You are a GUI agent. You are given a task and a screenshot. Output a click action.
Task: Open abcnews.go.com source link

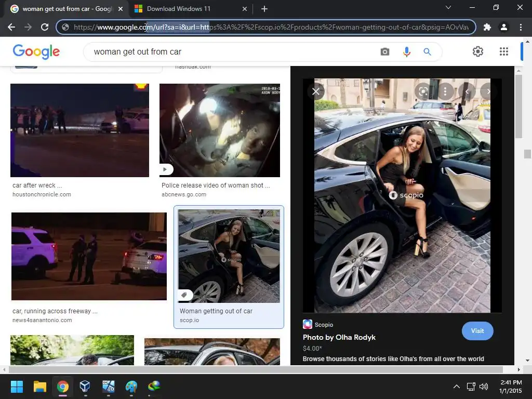(x=184, y=194)
